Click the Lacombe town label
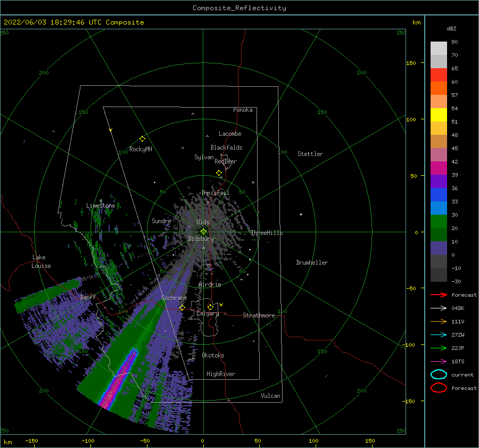 click(x=230, y=134)
